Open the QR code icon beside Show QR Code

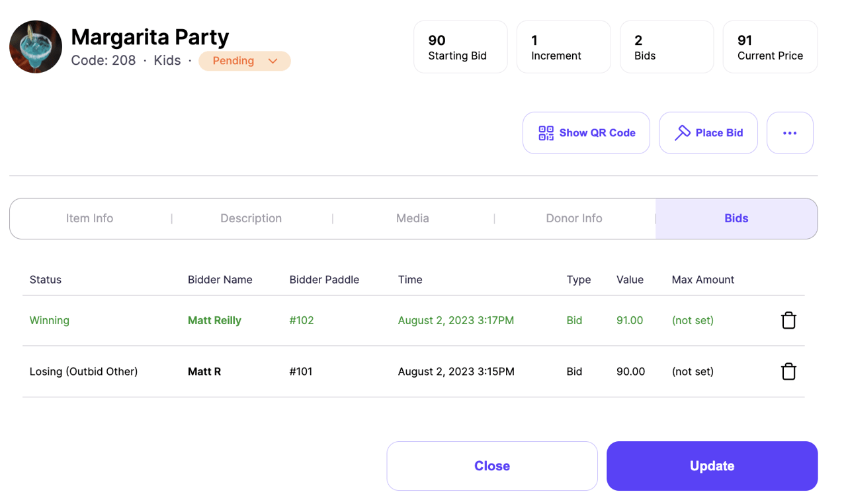pyautogui.click(x=546, y=132)
